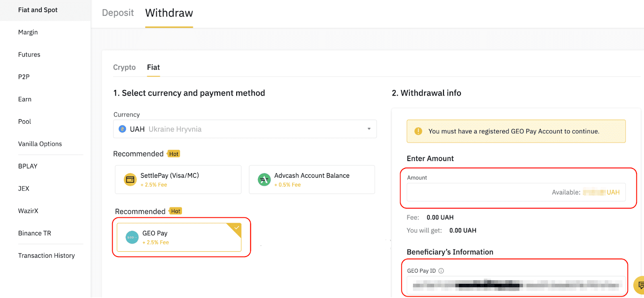Image resolution: width=644 pixels, height=298 pixels.
Task: Open Transaction History from the sidebar
Action: (47, 255)
